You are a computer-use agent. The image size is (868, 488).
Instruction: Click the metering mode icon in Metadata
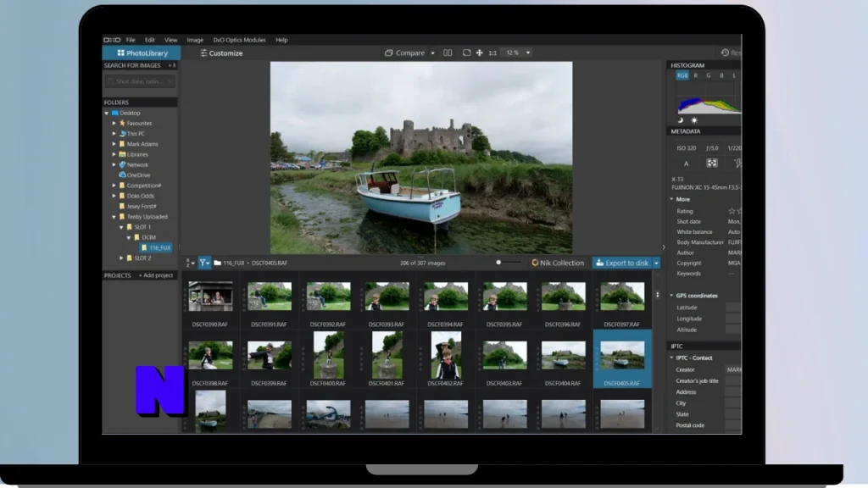point(712,164)
